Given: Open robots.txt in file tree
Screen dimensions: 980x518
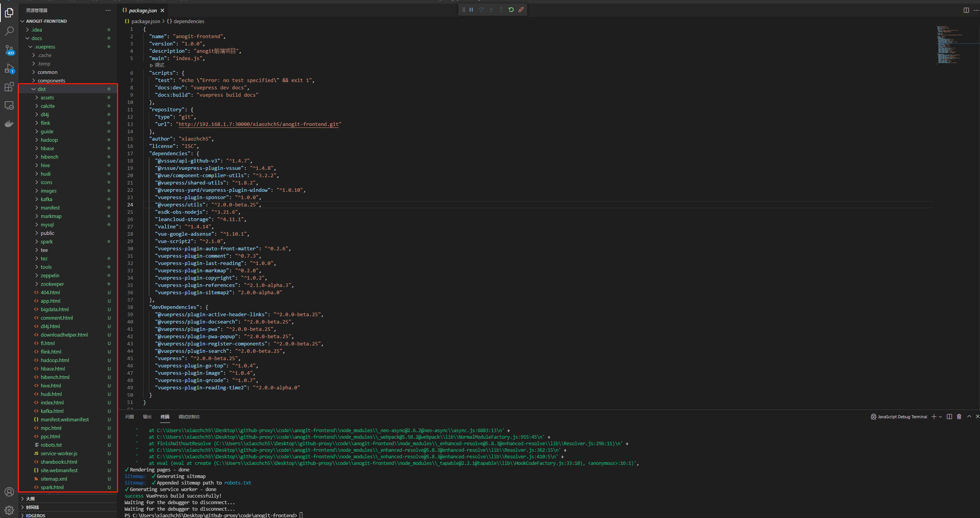Looking at the screenshot, I should click(x=68, y=445).
